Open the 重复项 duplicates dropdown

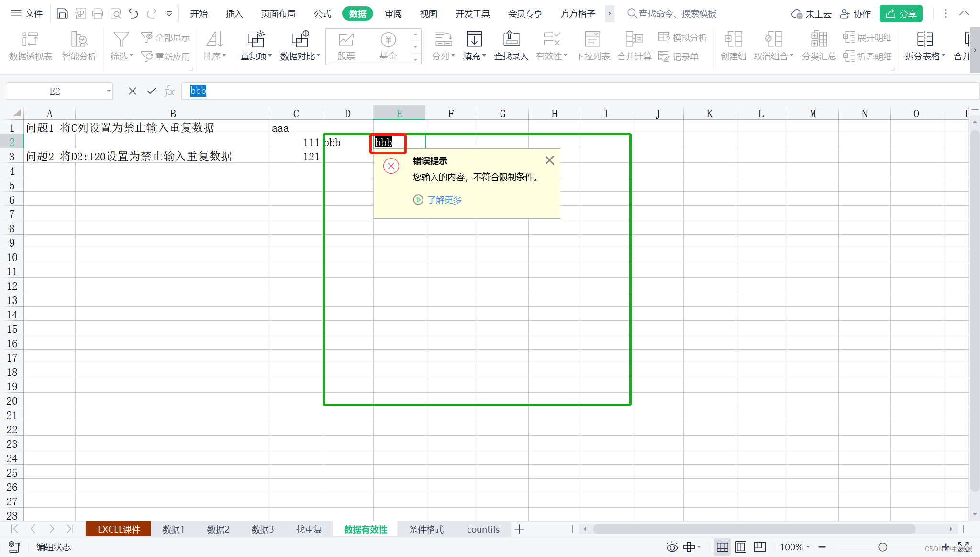[256, 57]
